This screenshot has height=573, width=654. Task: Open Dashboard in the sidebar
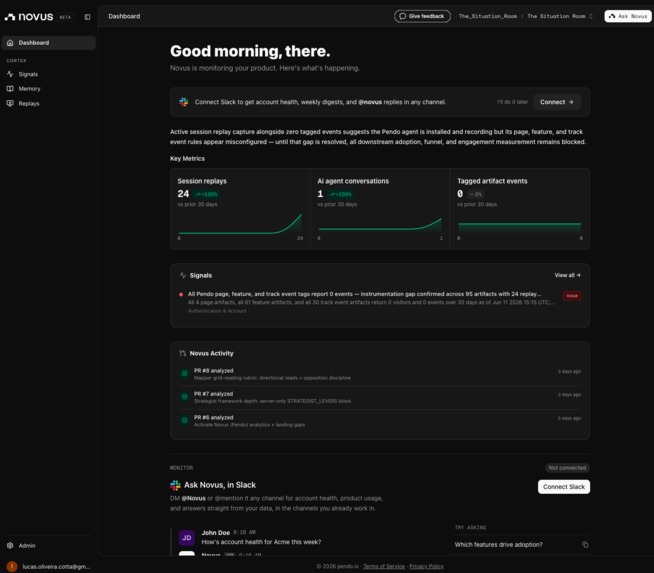(x=48, y=43)
